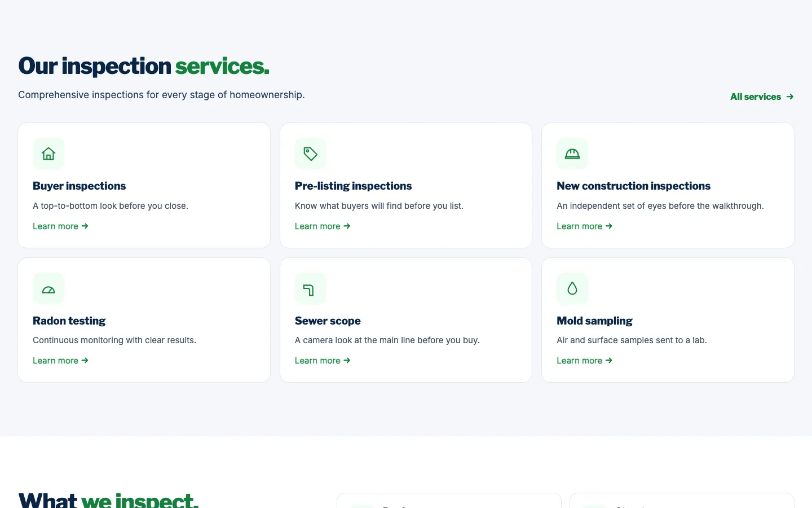812x508 pixels.
Task: Click the hard hat icon for New construction
Action: [x=572, y=154]
